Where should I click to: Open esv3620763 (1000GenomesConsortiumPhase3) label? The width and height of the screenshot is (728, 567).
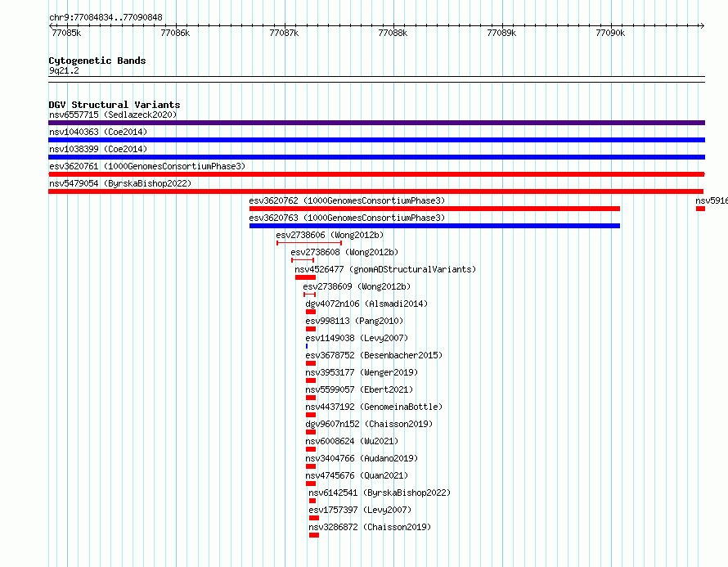(347, 218)
